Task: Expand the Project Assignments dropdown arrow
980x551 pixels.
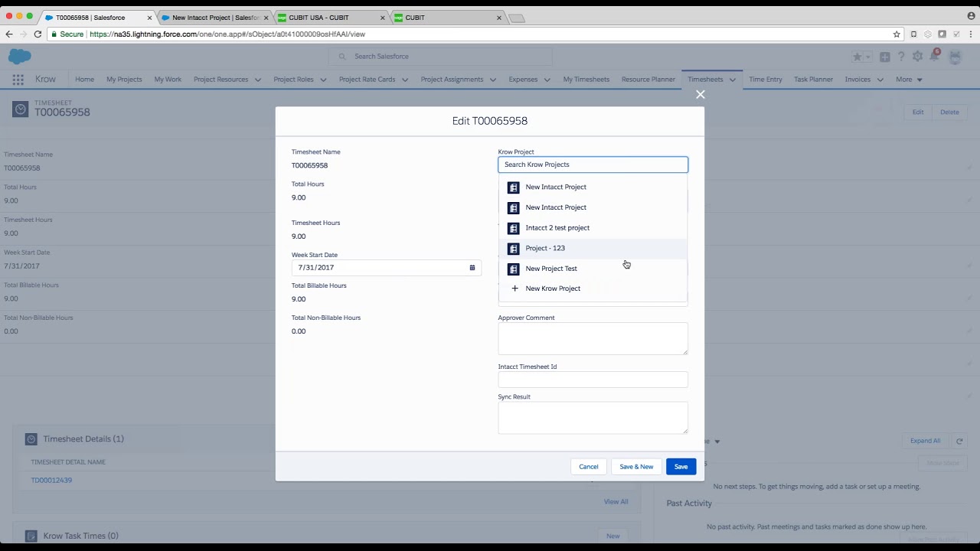Action: tap(492, 80)
